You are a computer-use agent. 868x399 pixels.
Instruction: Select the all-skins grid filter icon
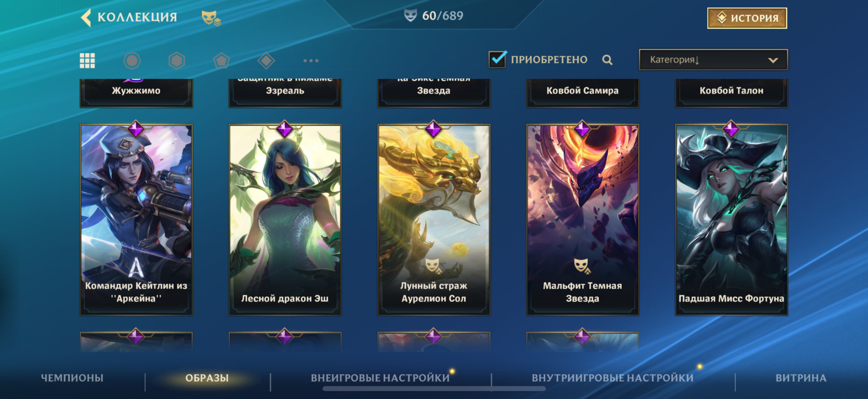(87, 61)
